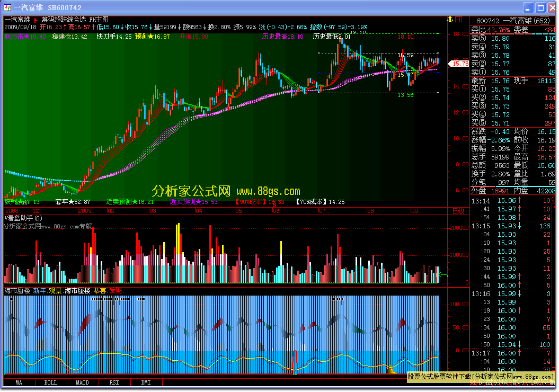The height and width of the screenshot is (392, 559).
Task: Switch to the BOLL indicator tab
Action: (x=51, y=382)
